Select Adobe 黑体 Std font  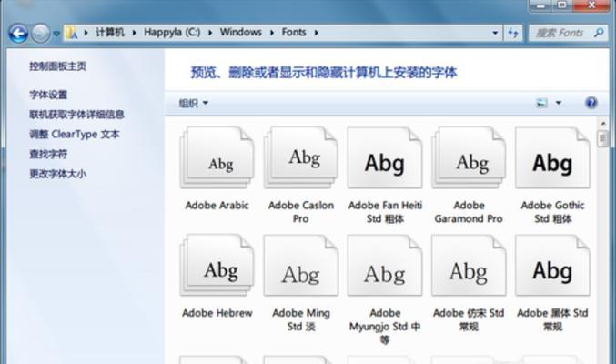click(x=552, y=283)
